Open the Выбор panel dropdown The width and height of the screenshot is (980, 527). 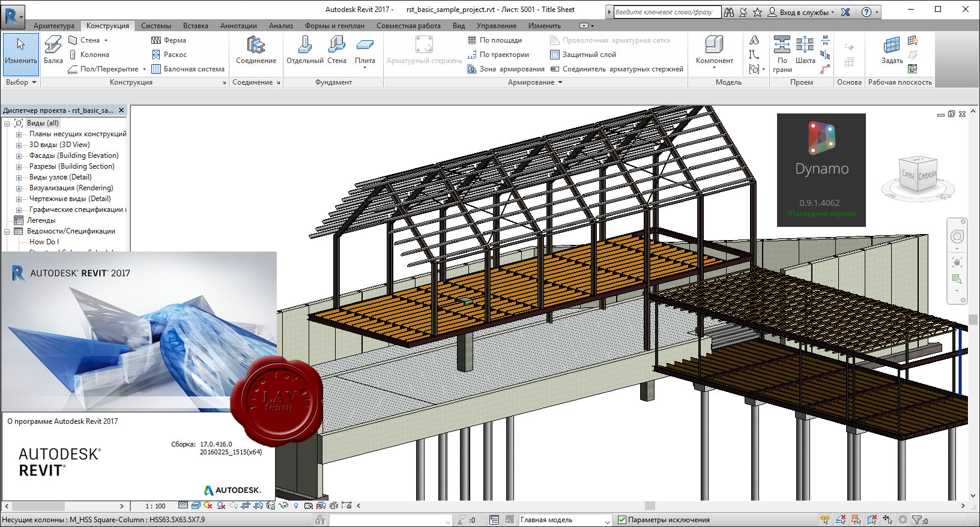coord(21,82)
